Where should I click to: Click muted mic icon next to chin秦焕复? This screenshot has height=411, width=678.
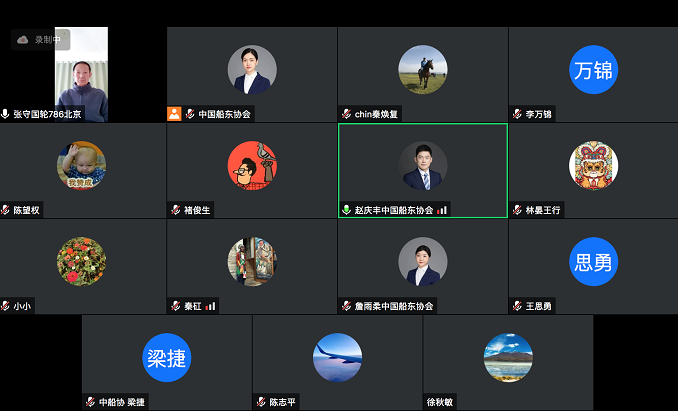click(x=346, y=114)
